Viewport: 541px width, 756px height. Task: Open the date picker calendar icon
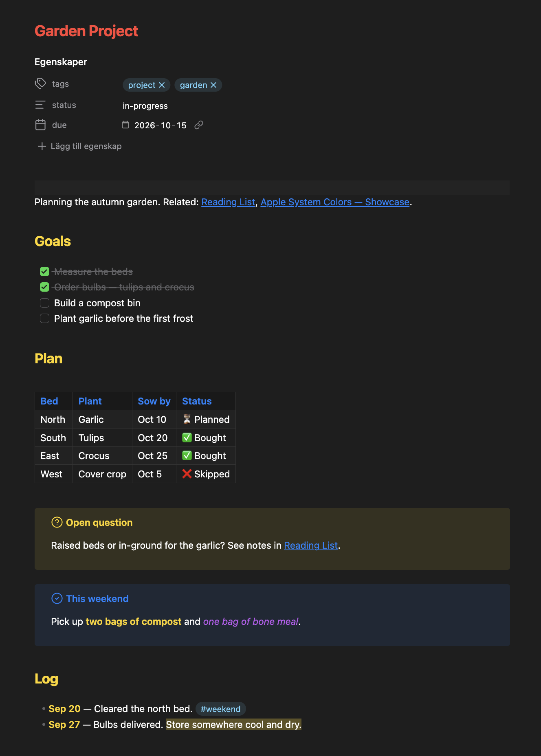(125, 125)
